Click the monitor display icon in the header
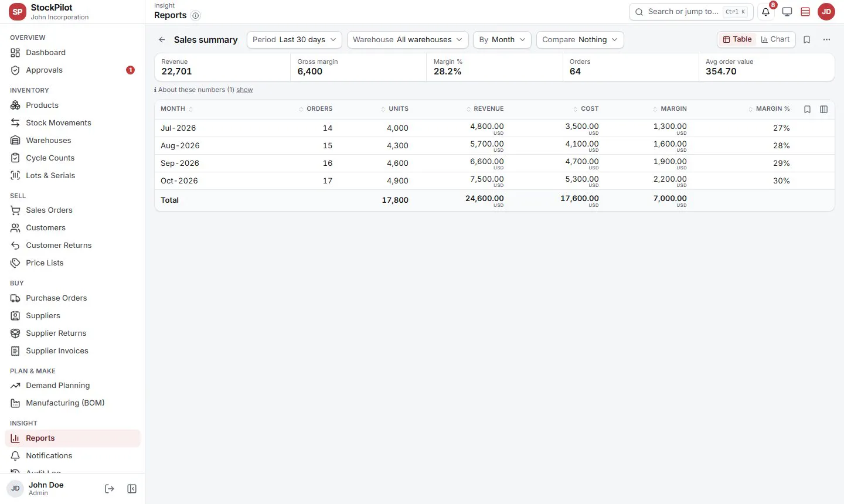This screenshot has height=504, width=844. [x=787, y=12]
